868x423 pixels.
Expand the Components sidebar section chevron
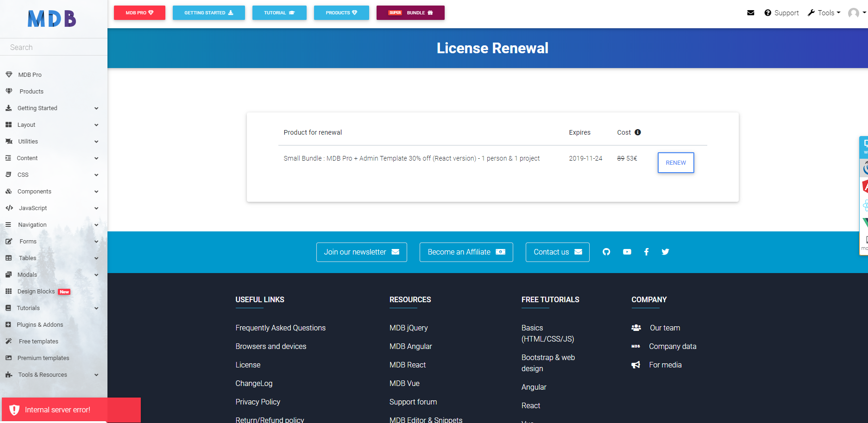pos(96,192)
